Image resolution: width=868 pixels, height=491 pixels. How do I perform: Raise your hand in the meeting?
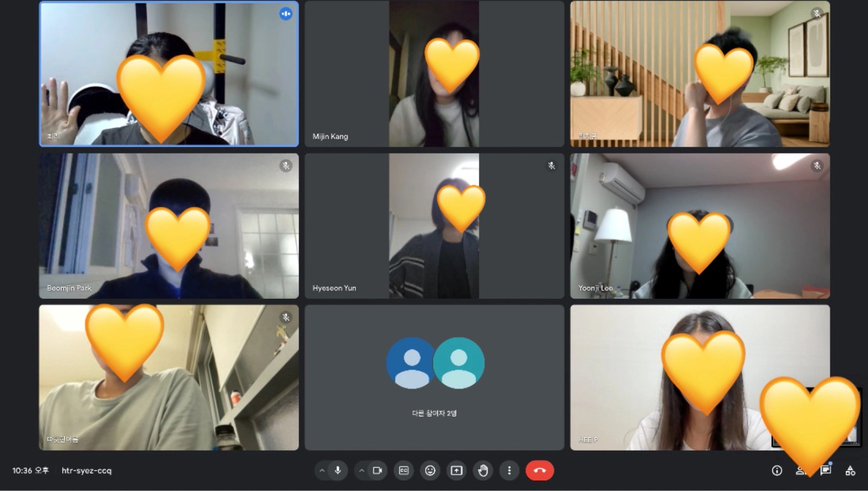[x=483, y=470]
